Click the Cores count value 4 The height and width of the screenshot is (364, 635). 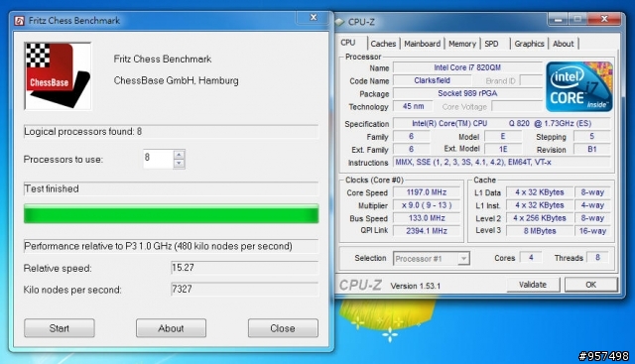coord(531,258)
